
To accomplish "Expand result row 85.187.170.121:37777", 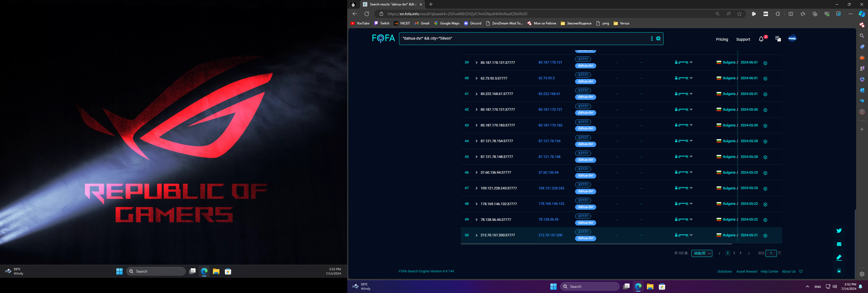I will point(477,110).
